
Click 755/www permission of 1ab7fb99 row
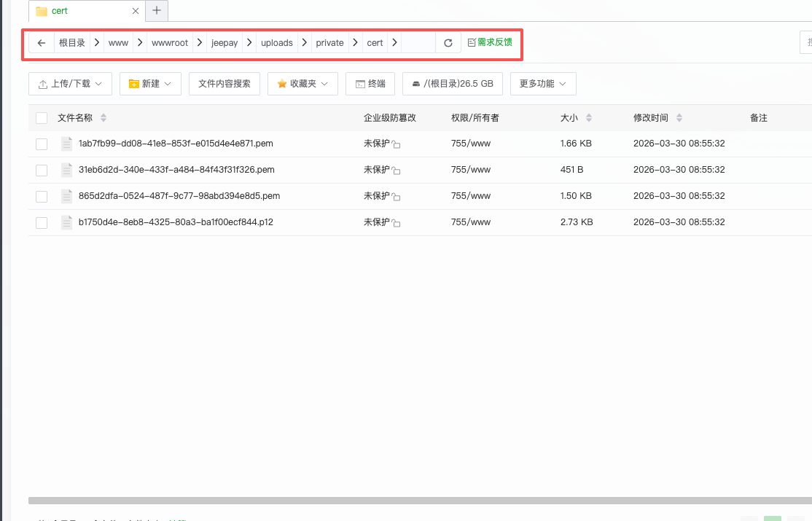[471, 144]
